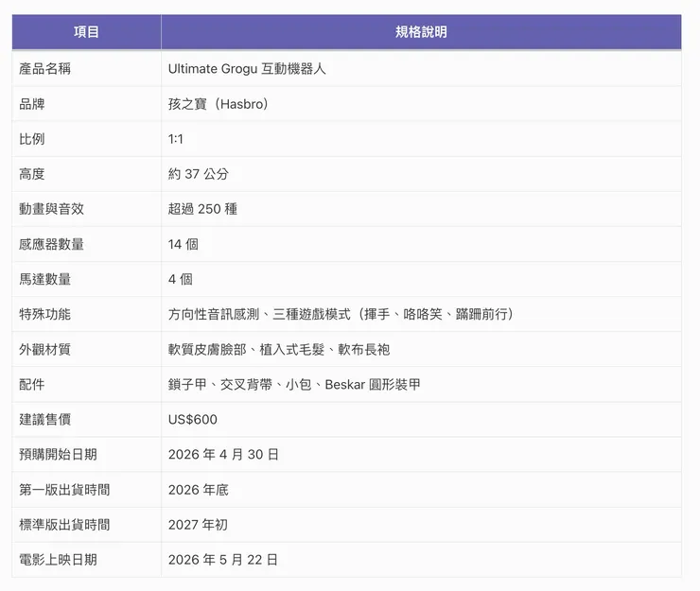This screenshot has width=700, height=591.
Task: Select the 2026 年 5 月 22 日 date
Action: (x=222, y=560)
